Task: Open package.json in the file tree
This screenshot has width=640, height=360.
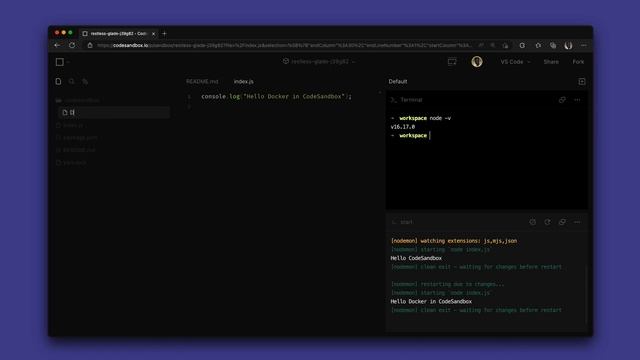Action: coord(77,138)
